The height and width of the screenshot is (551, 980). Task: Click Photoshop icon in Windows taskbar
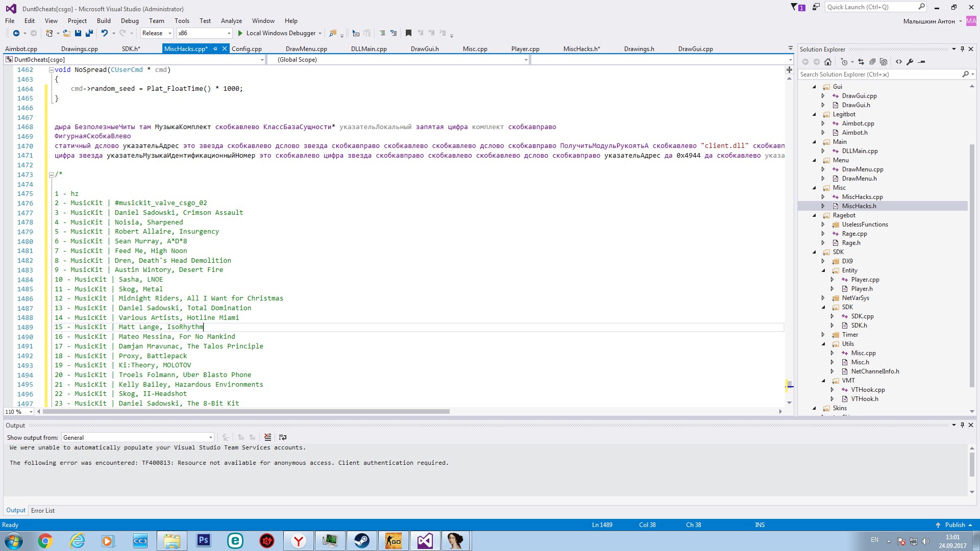pos(204,541)
